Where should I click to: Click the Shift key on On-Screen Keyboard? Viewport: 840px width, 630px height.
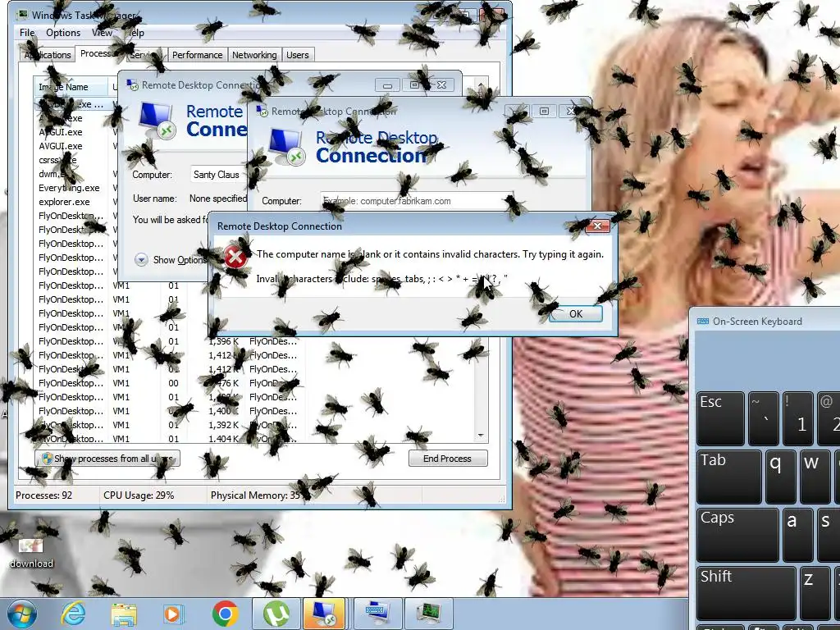746,593
